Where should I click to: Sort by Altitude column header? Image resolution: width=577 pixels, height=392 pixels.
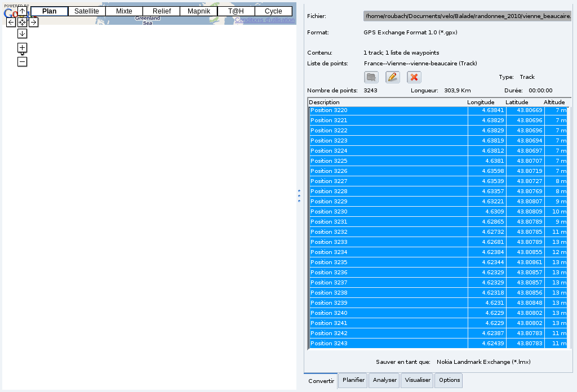point(554,103)
